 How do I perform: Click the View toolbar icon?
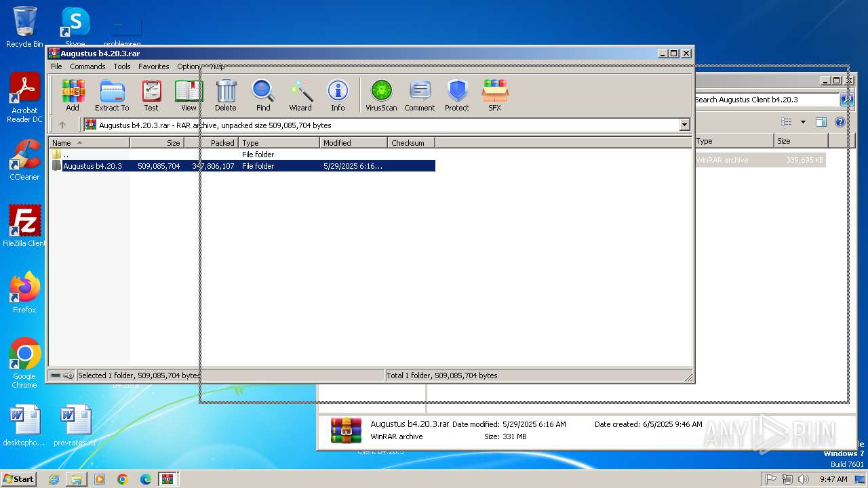coord(189,95)
